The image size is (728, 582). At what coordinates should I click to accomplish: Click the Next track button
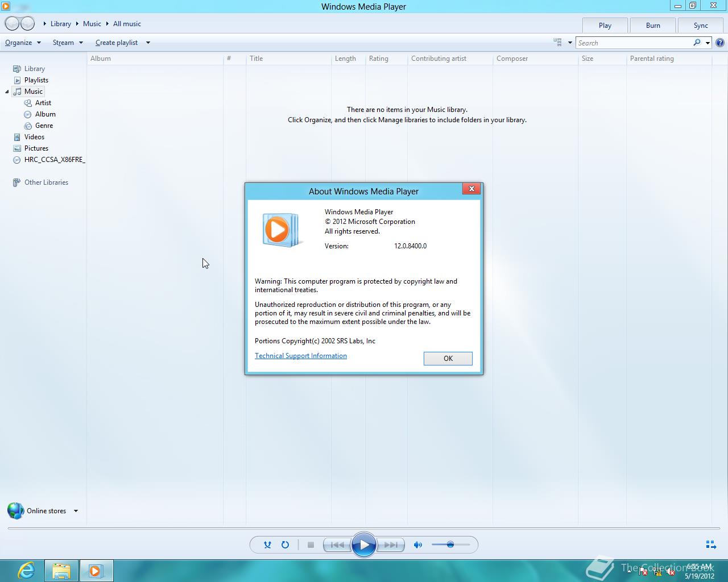pyautogui.click(x=391, y=544)
